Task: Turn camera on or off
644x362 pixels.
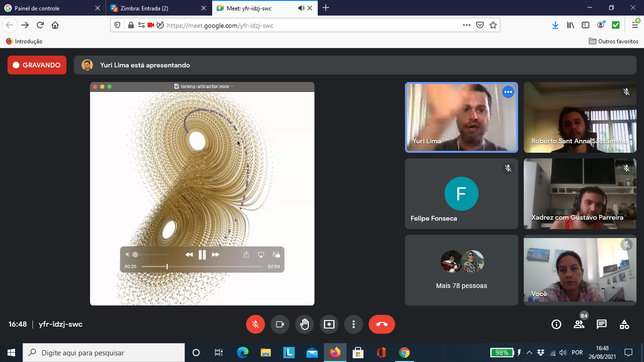Action: click(280, 324)
